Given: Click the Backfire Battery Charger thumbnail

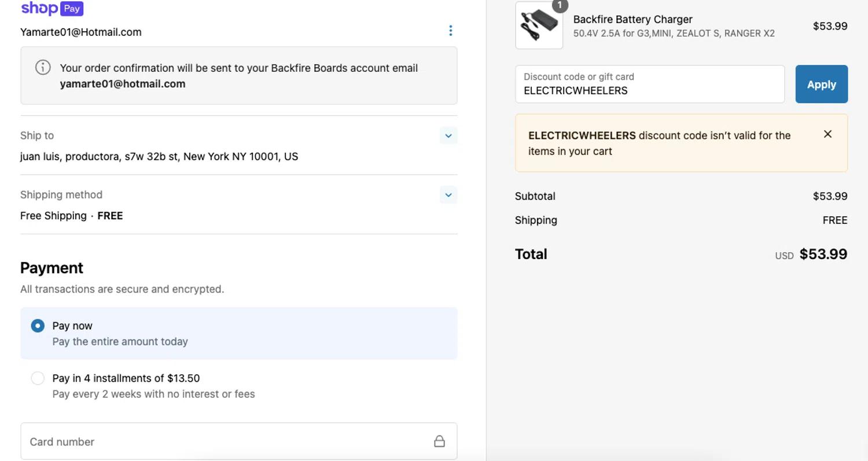Looking at the screenshot, I should [539, 26].
